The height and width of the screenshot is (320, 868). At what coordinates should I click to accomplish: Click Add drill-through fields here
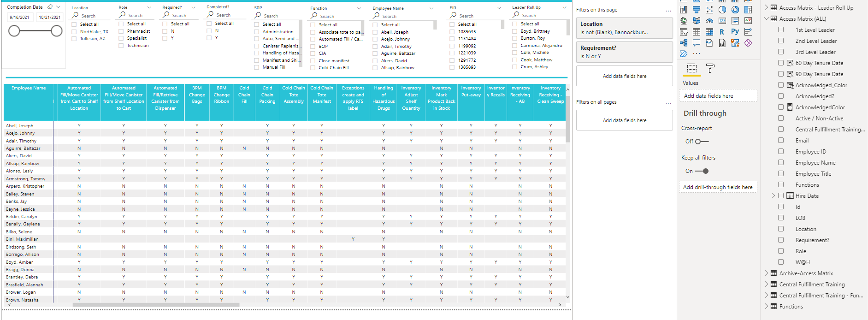point(718,187)
